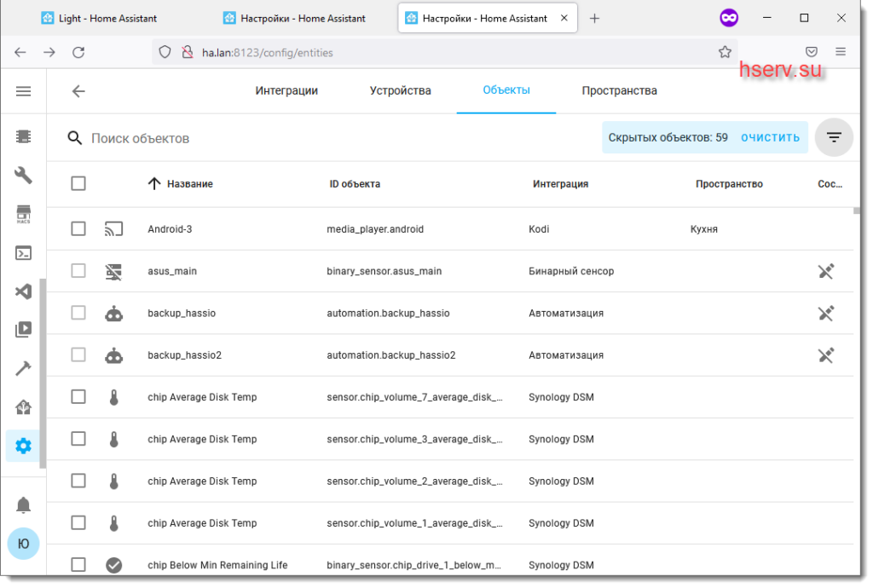
Task: Open Visual Studio Code sidebar icon
Action: point(23,291)
